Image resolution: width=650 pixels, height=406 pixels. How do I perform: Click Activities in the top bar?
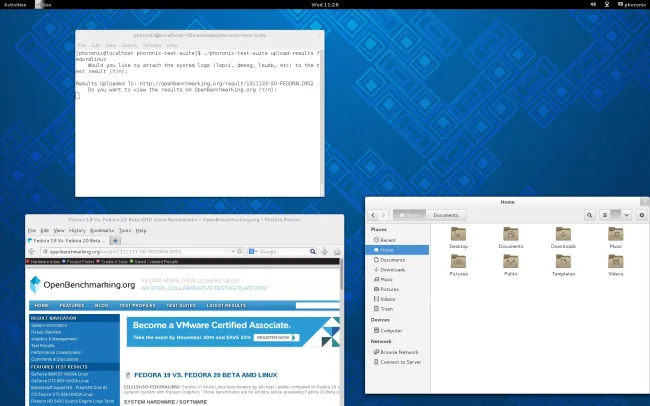pos(15,5)
